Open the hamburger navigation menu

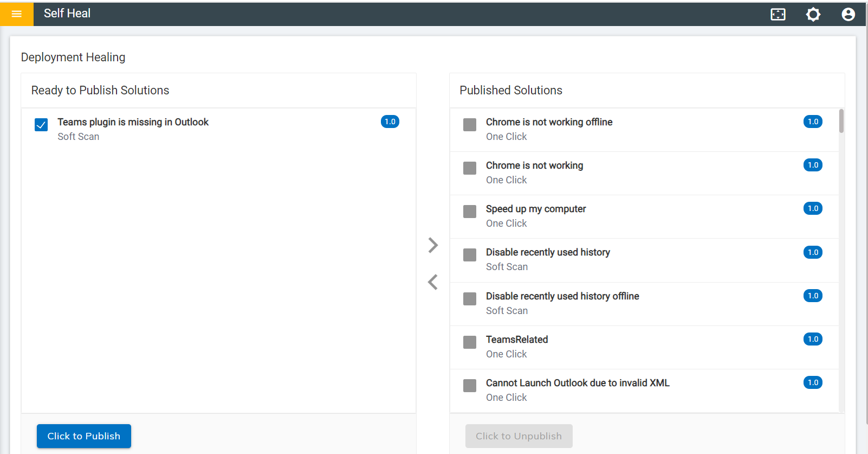point(17,14)
